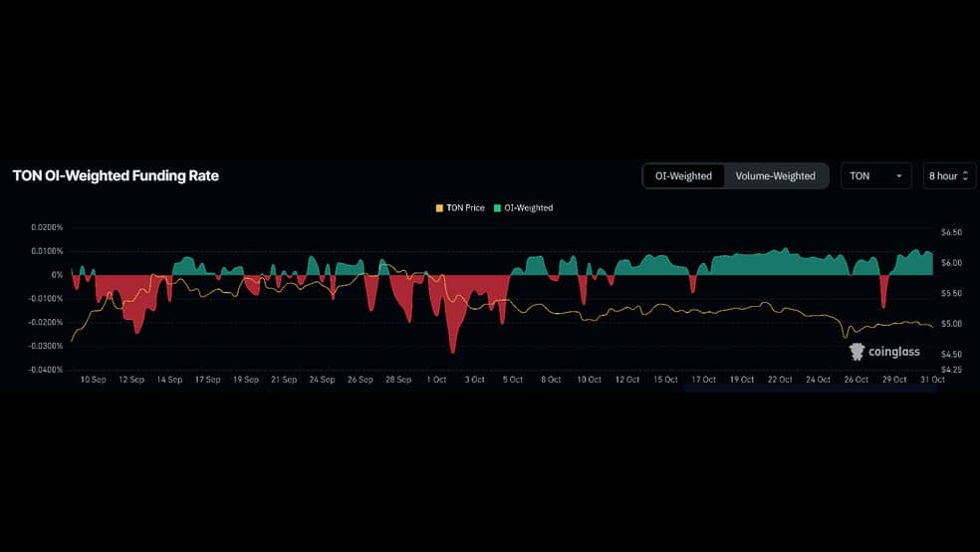Click the 15 Oct date label
The width and height of the screenshot is (980, 552).
665,380
